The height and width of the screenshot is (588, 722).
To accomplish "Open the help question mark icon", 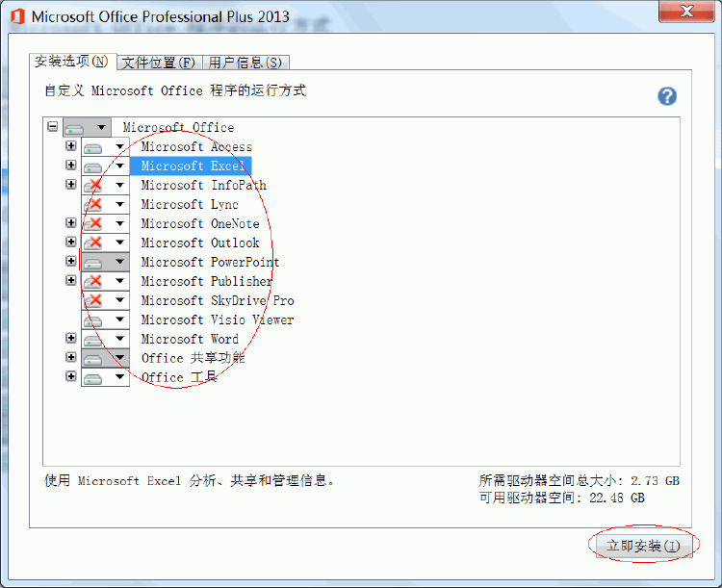I will (x=667, y=96).
